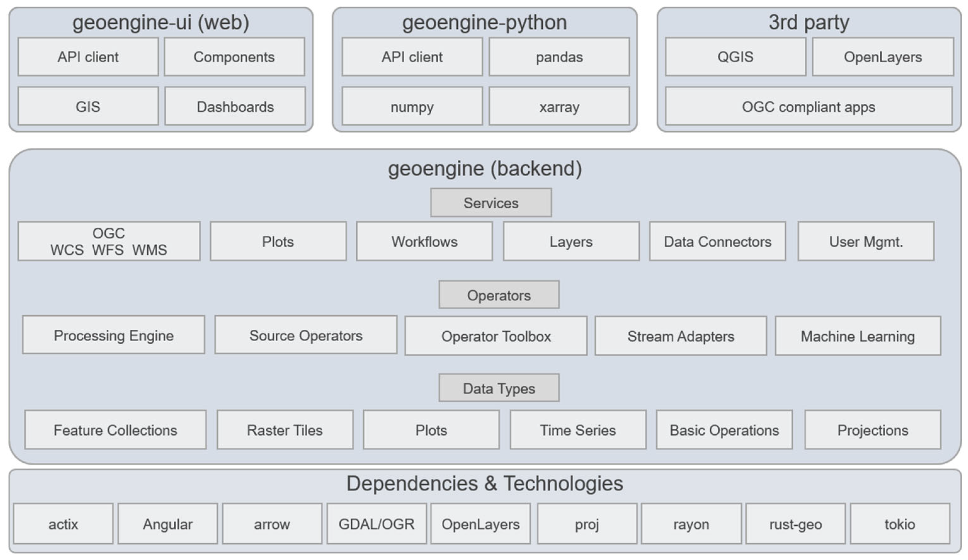This screenshot has height=560, width=968.
Task: Select the Stream Adapters box
Action: click(x=681, y=336)
